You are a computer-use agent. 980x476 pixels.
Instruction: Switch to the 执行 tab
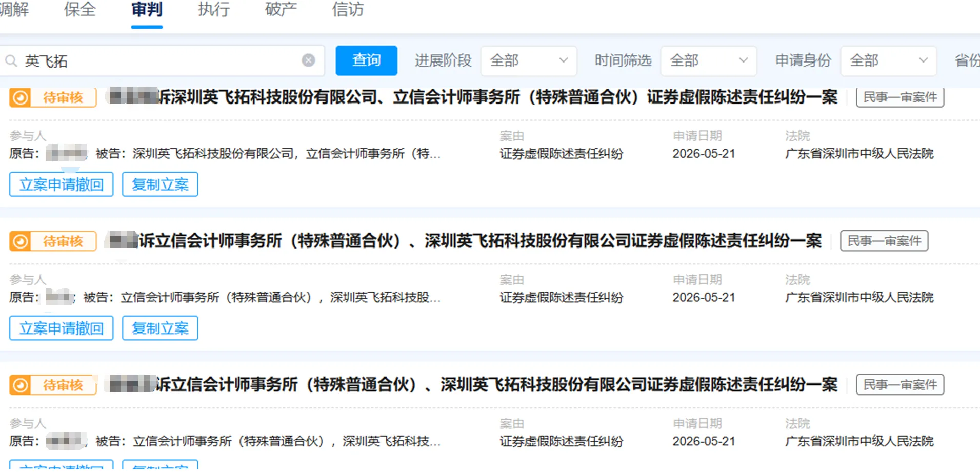point(214,9)
